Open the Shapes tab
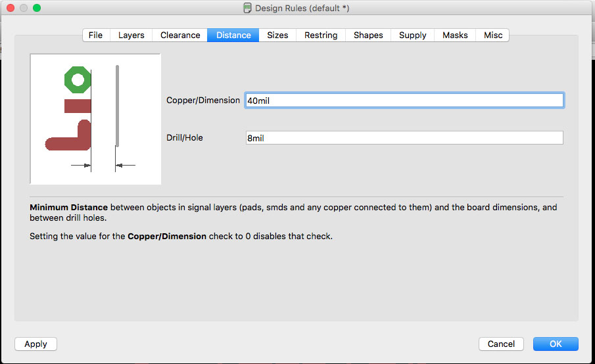Image resolution: width=595 pixels, height=364 pixels. coord(368,35)
